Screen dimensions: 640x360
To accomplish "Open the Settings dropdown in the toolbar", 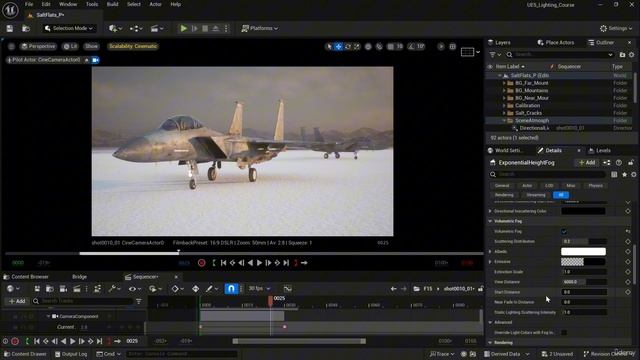I will tap(616, 28).
